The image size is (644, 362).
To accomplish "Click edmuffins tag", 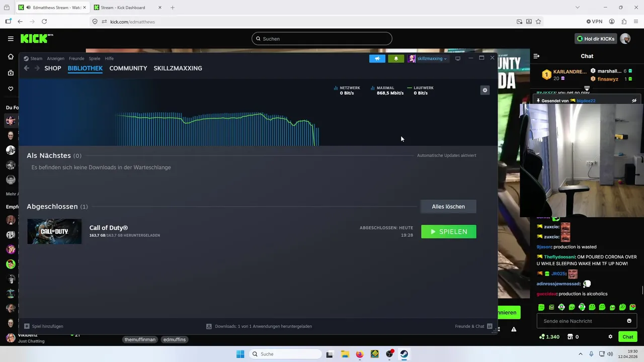I will coord(175,339).
